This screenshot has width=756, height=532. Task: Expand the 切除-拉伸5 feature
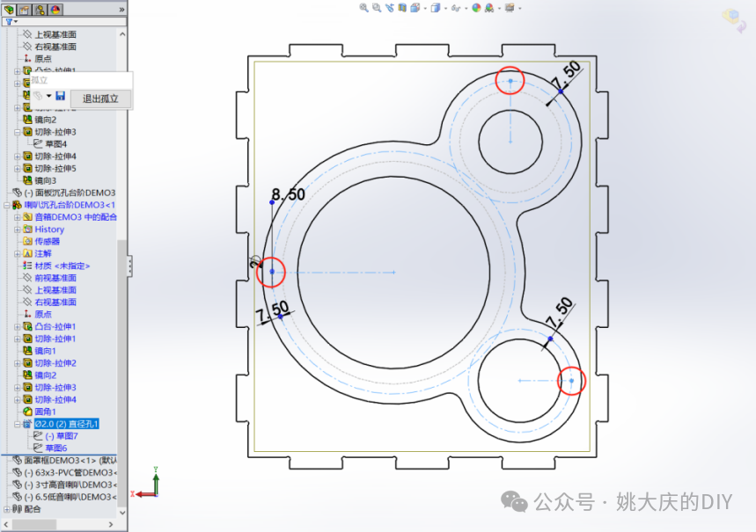[18, 169]
